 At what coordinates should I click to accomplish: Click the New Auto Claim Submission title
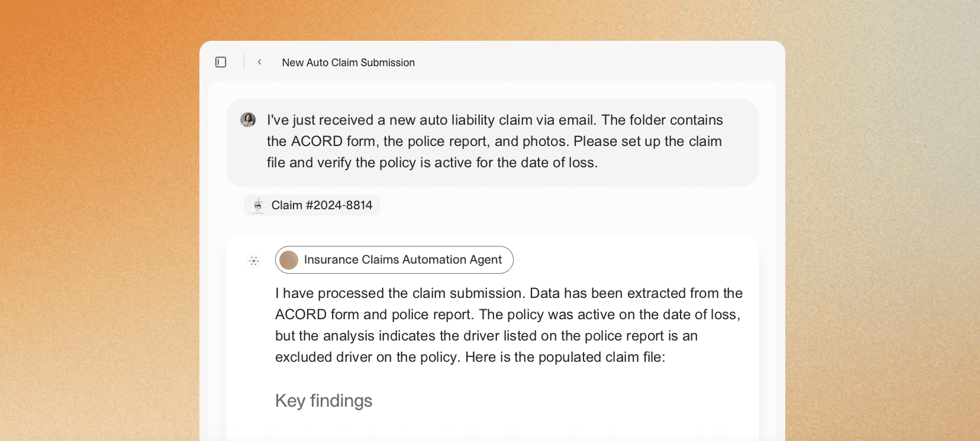(348, 63)
